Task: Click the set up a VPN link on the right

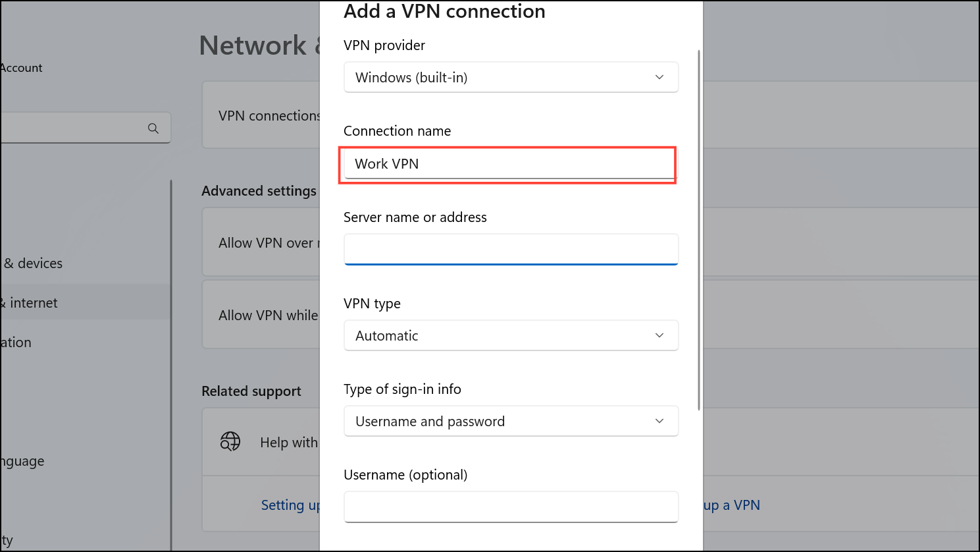Action: pos(730,505)
